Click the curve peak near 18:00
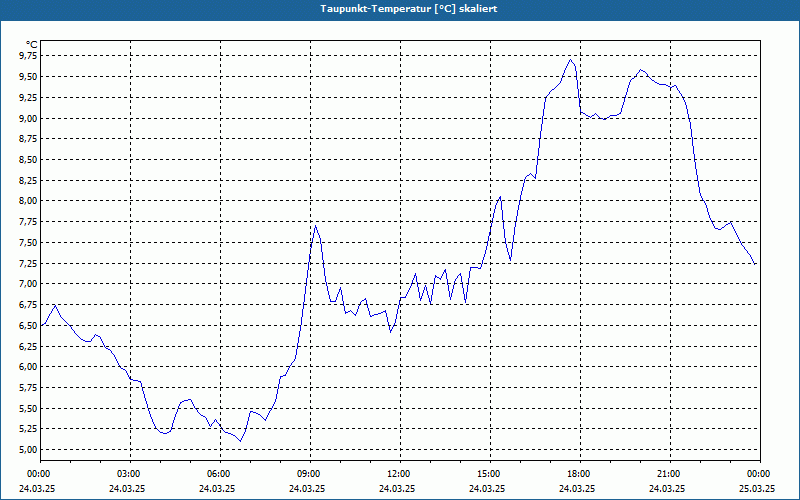The image size is (800, 500). click(571, 59)
